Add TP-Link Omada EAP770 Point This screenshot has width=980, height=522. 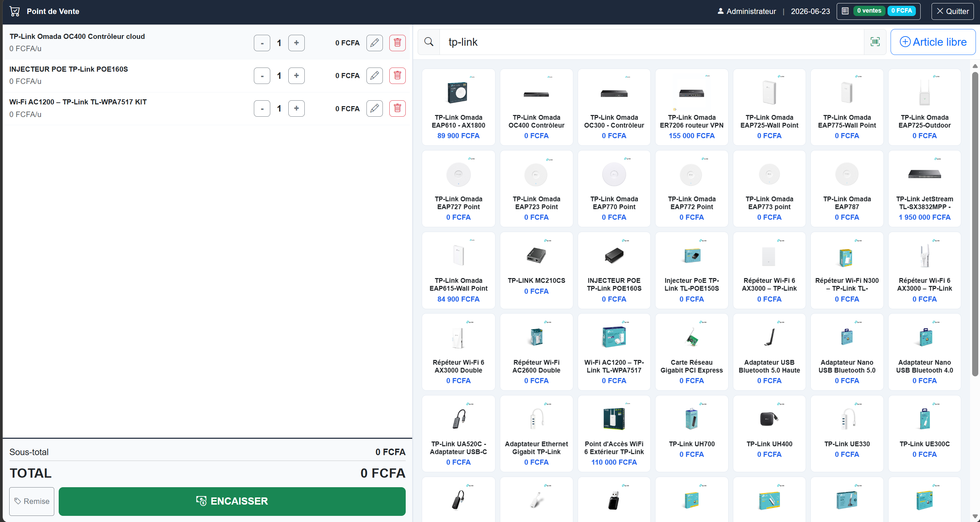(x=614, y=189)
